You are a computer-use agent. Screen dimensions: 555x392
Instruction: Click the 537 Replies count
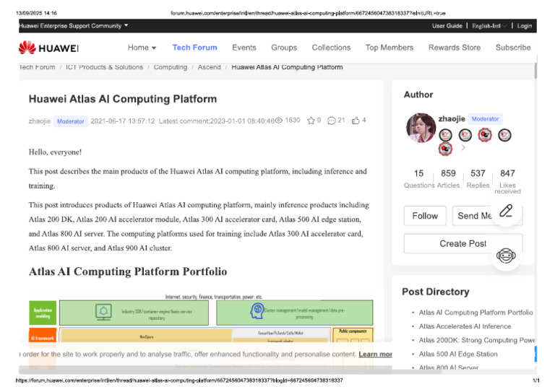pyautogui.click(x=478, y=178)
